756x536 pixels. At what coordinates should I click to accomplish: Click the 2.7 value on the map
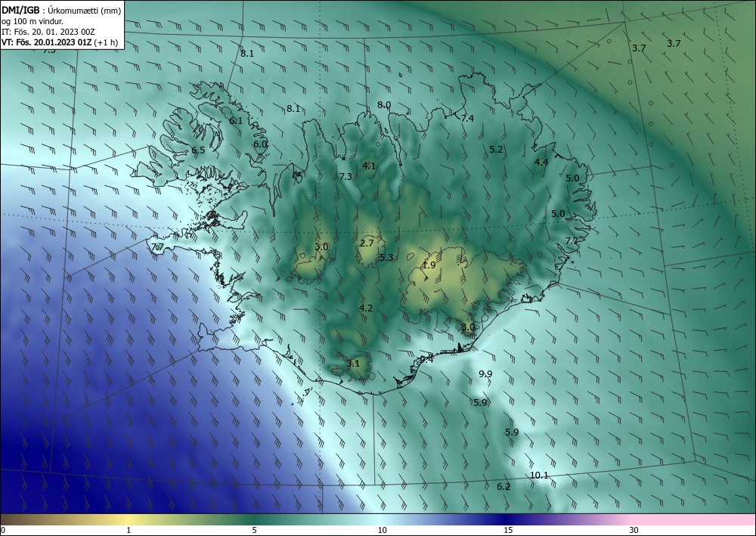click(x=367, y=243)
